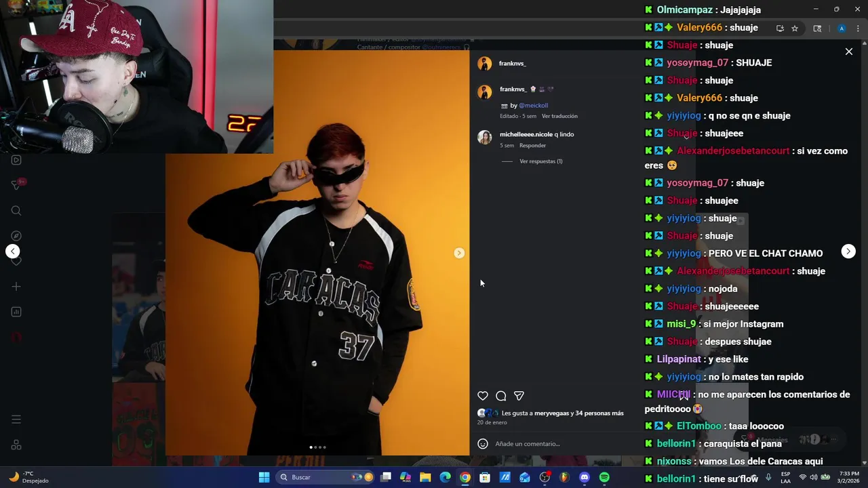Open Microsoft Store from the taskbar
Screen dimensions: 868x488
(485, 477)
